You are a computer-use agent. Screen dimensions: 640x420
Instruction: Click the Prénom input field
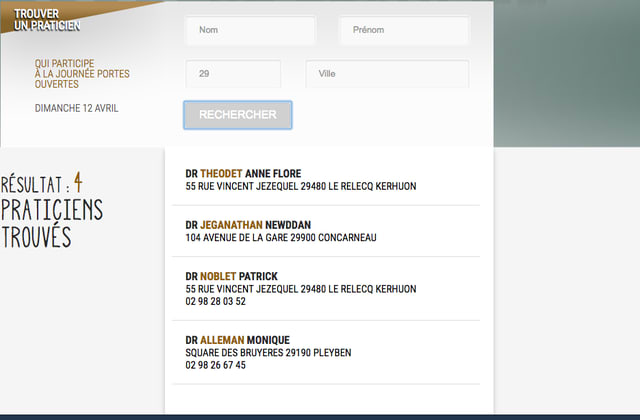pos(404,30)
